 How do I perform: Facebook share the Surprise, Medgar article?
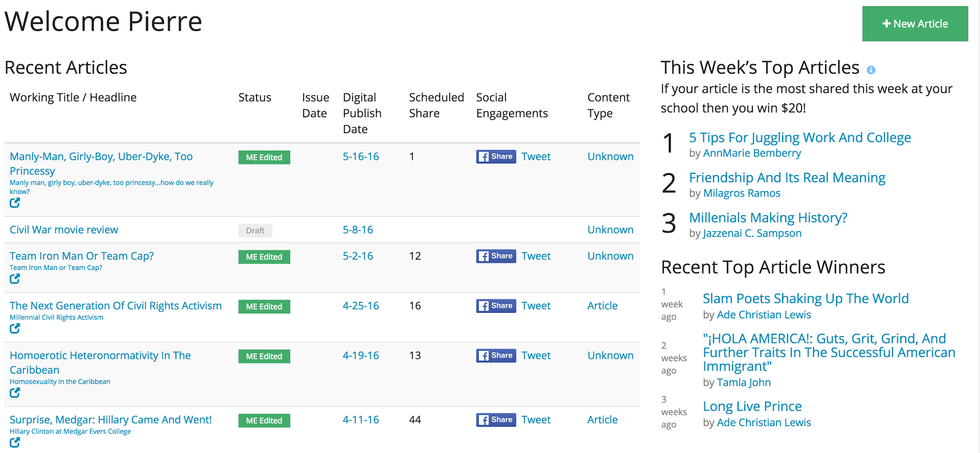coord(495,420)
